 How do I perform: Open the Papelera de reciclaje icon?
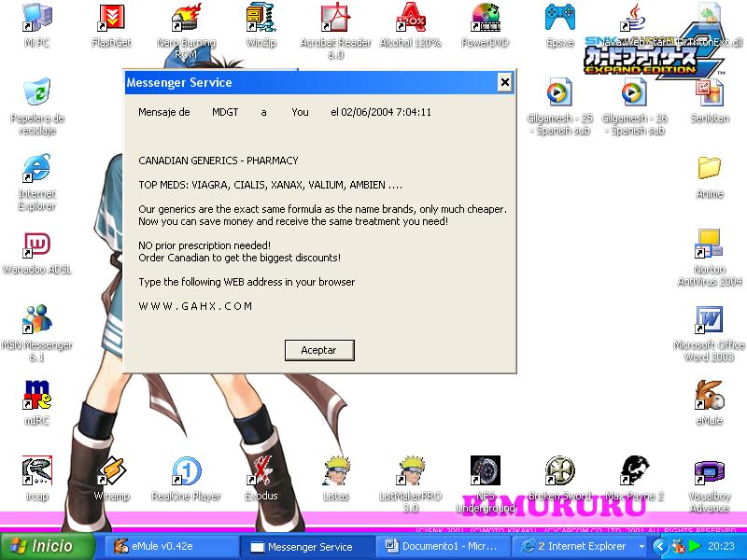pos(36,106)
